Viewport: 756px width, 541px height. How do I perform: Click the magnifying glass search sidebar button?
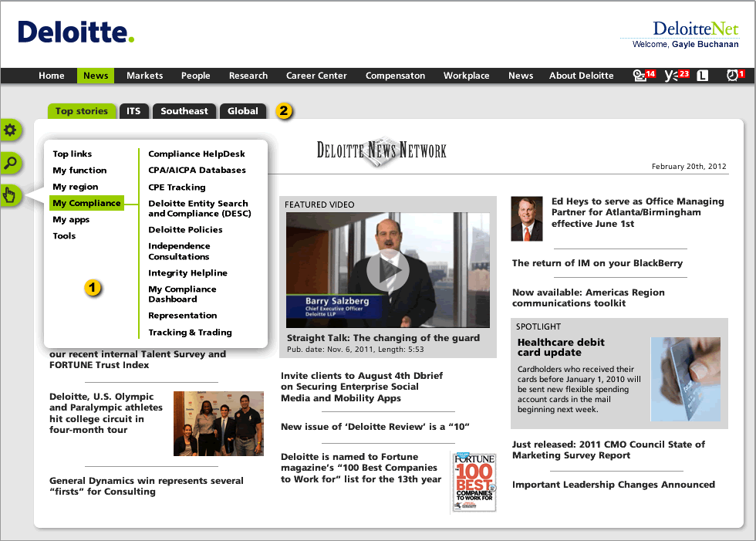coord(10,163)
